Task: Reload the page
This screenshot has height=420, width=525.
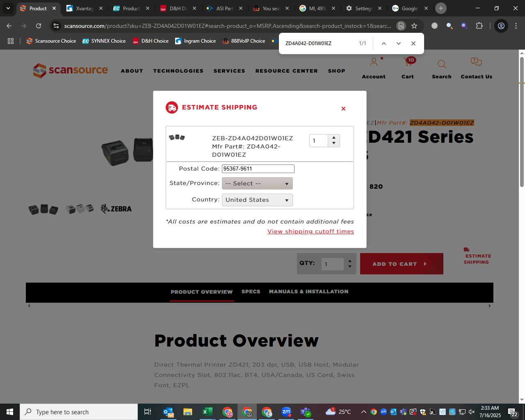Action: point(39,26)
